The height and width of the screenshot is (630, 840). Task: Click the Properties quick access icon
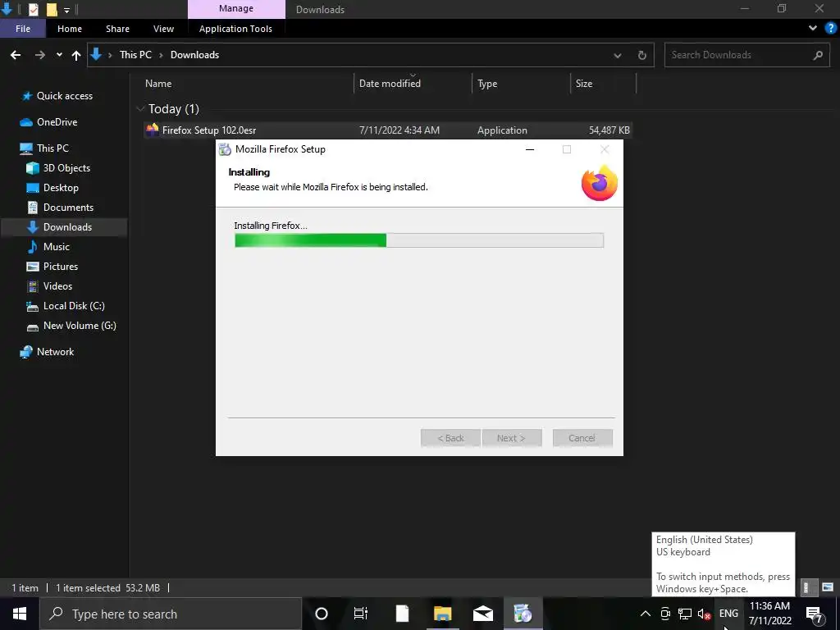coord(33,9)
